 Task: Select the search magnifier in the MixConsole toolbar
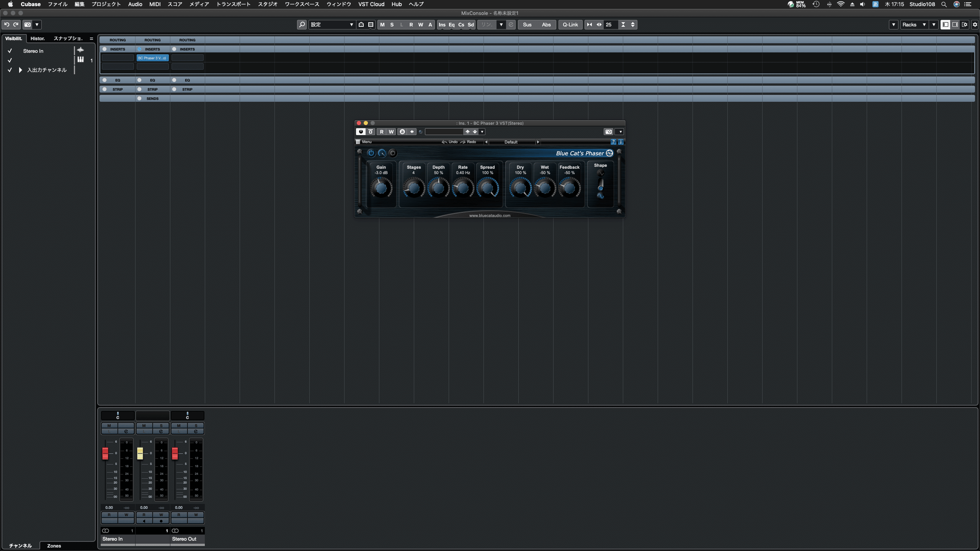click(x=302, y=24)
